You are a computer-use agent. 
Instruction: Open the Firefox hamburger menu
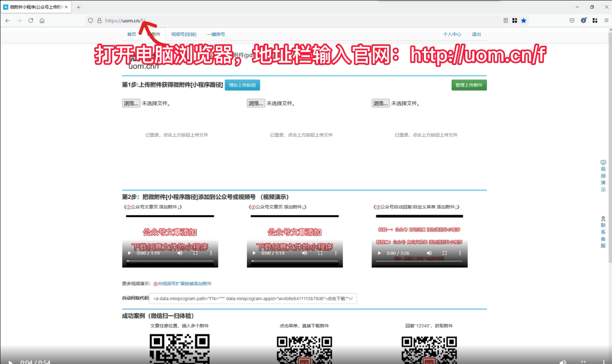606,20
